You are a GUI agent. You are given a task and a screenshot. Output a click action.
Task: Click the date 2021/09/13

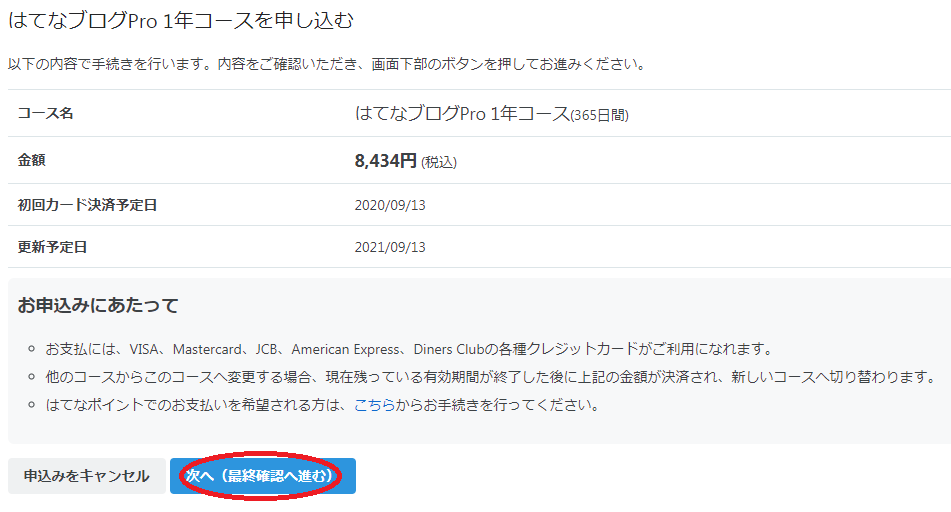pos(390,247)
